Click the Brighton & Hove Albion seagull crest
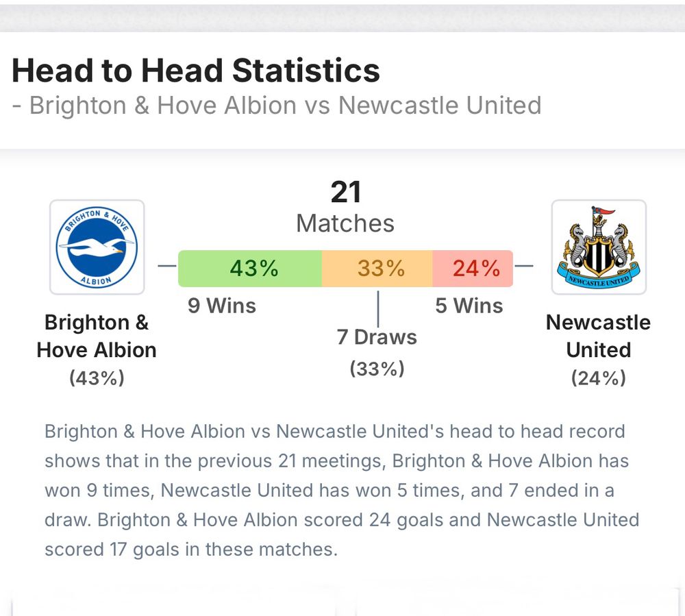Viewport: 685px width, 616px height. click(x=97, y=247)
